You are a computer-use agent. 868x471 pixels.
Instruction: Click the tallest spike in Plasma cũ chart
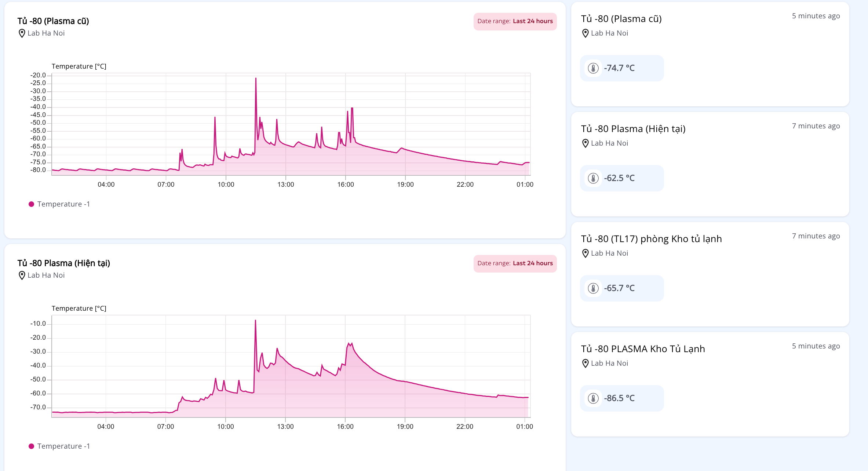pyautogui.click(x=256, y=78)
